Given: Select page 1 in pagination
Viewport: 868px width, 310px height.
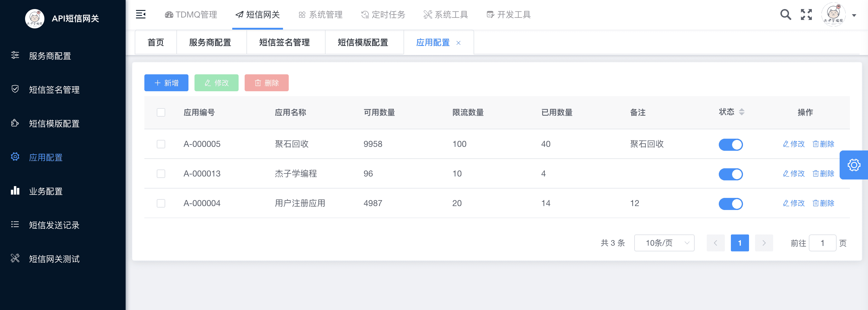Looking at the screenshot, I should tap(740, 243).
